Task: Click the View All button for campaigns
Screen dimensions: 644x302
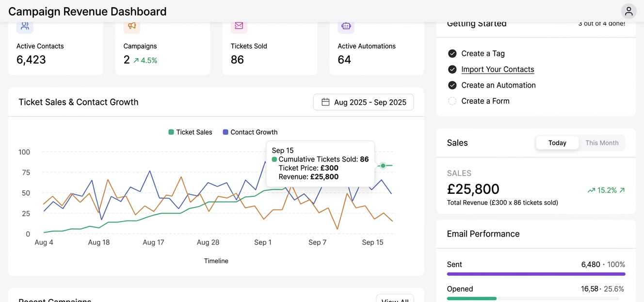Action: (395, 299)
